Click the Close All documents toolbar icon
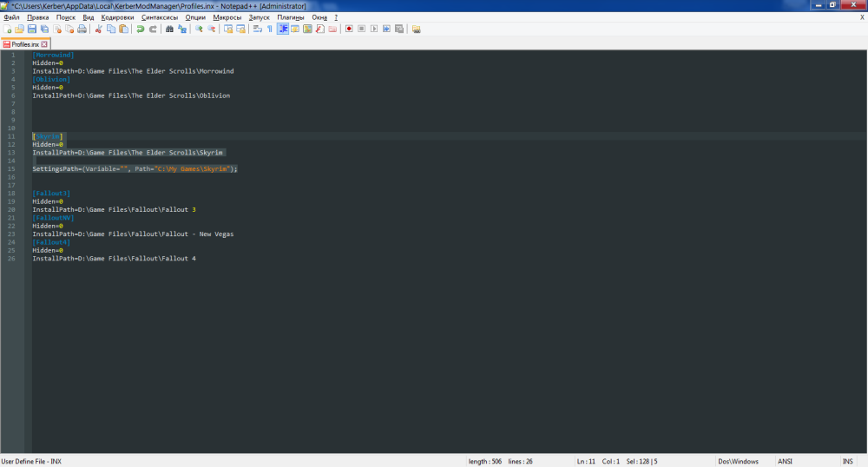868x467 pixels. coord(69,29)
